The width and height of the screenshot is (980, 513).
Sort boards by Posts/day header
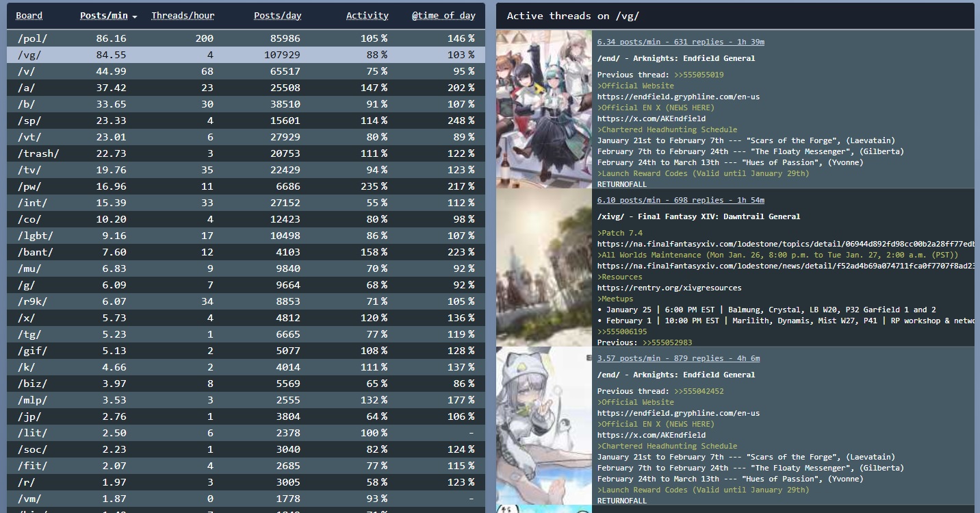(x=278, y=16)
